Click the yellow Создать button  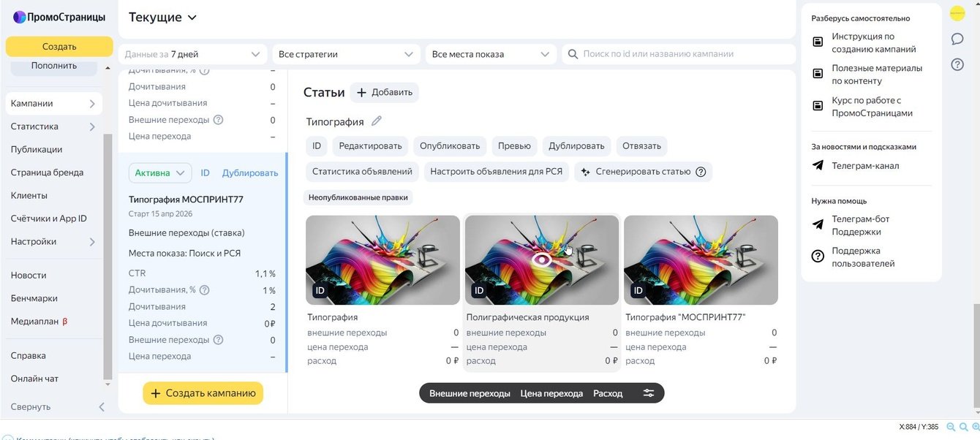point(59,47)
